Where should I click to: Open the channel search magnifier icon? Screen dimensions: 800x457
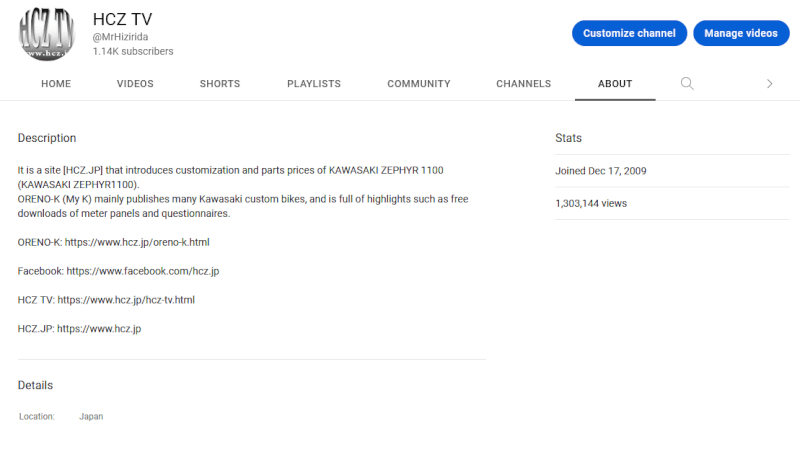coord(687,83)
